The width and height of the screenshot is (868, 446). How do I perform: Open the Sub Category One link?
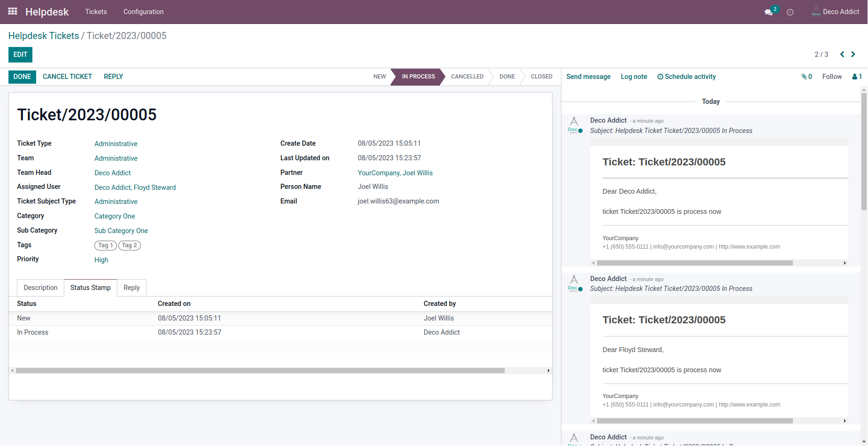[x=121, y=231]
